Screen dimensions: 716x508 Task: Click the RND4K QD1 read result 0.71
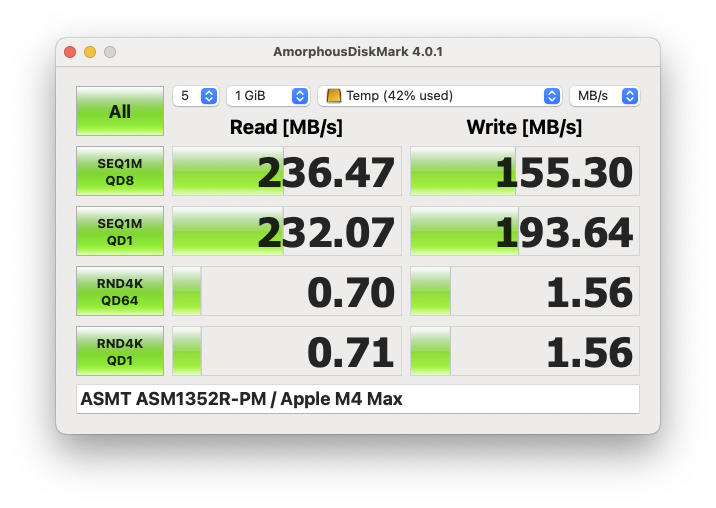point(287,352)
